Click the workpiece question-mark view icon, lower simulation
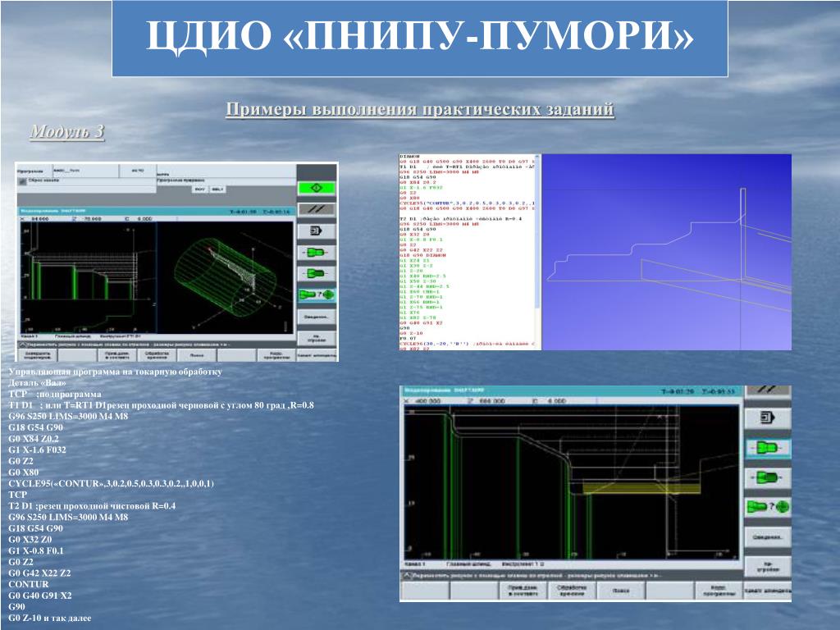 pos(768,507)
